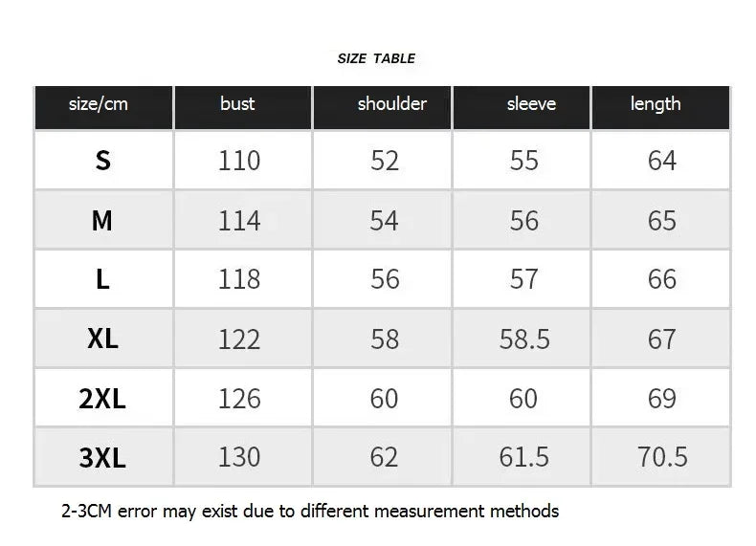Select the M shoulder value 54
756x546 pixels.
(x=384, y=221)
